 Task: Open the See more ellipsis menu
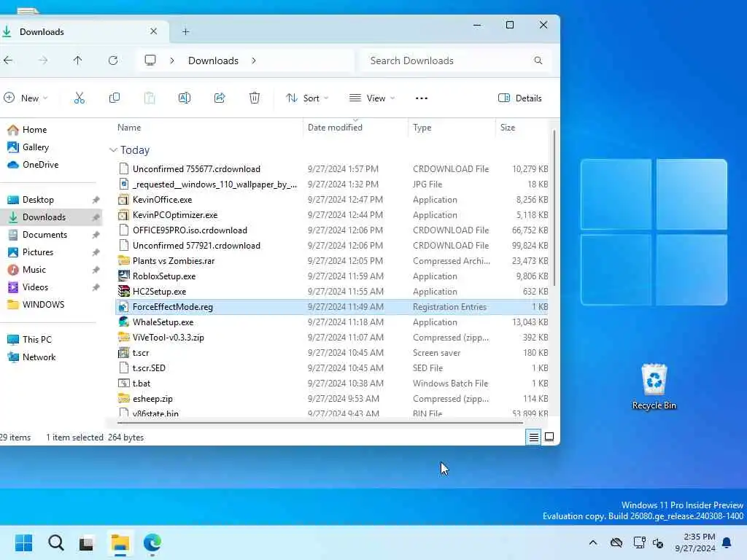tap(422, 98)
